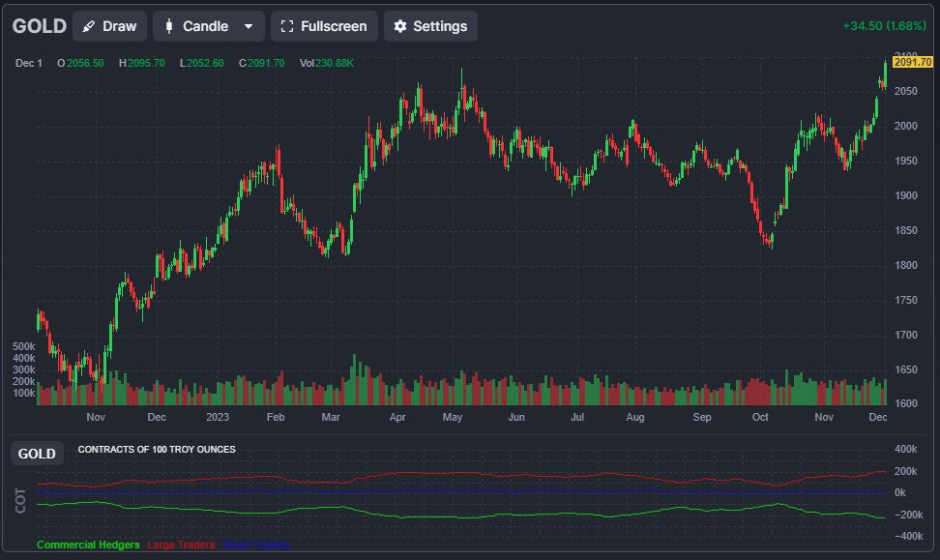
Task: Open the chart type dropdown arrow
Action: click(x=249, y=26)
